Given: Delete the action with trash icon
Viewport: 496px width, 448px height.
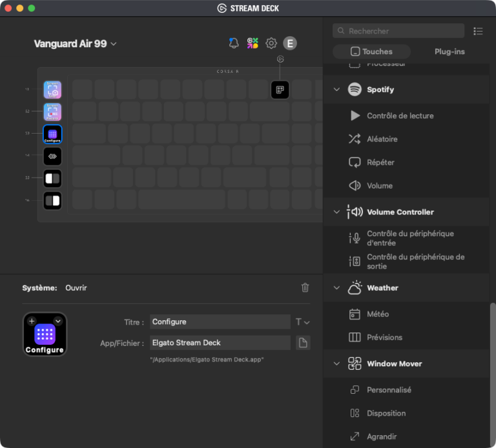Looking at the screenshot, I should [305, 287].
